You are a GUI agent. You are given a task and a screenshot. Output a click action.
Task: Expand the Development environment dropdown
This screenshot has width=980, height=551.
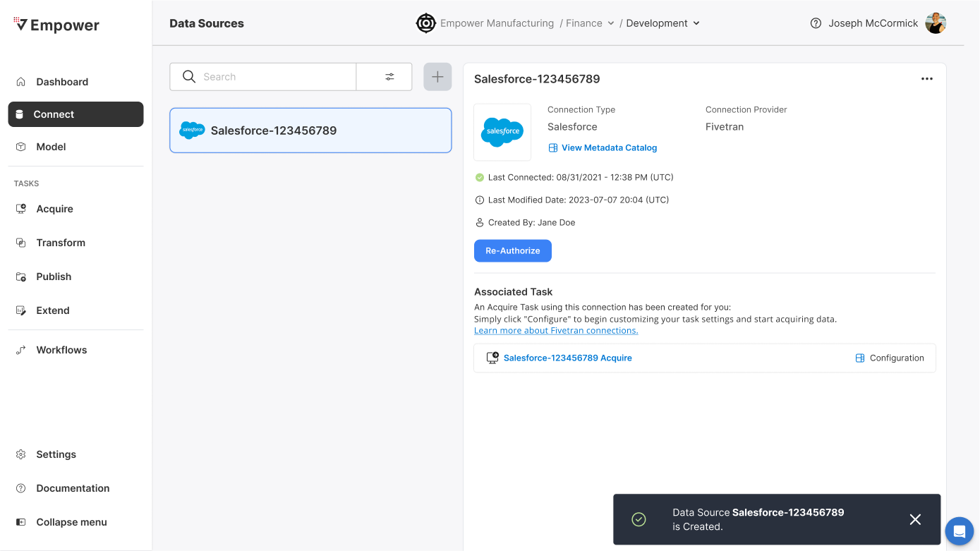pos(663,23)
